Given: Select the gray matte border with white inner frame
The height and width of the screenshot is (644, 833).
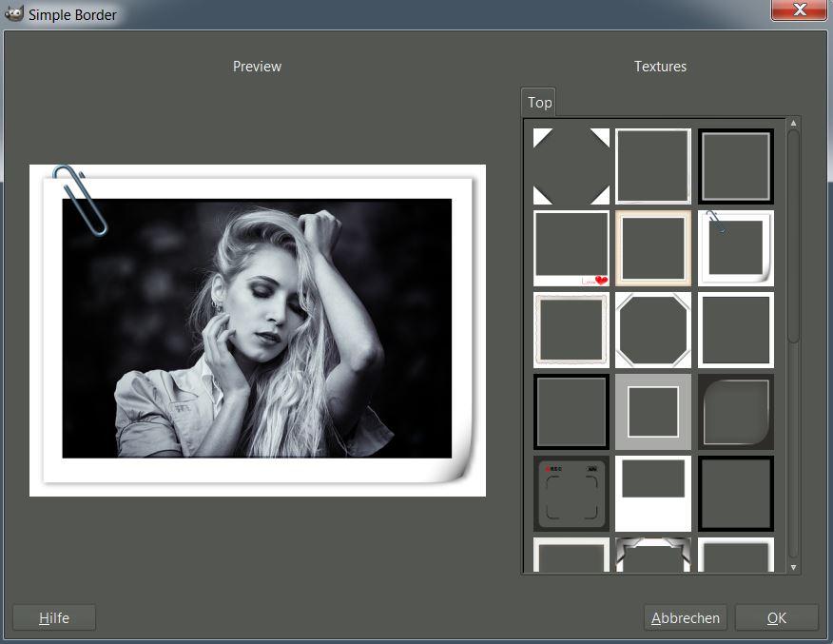Looking at the screenshot, I should click(x=652, y=412).
